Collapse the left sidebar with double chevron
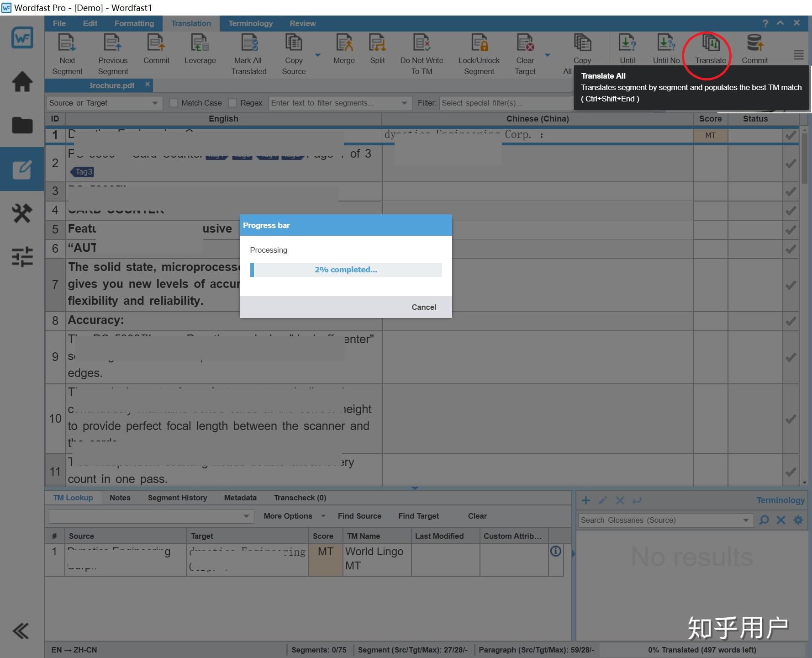Image resolution: width=812 pixels, height=658 pixels. pyautogui.click(x=21, y=631)
